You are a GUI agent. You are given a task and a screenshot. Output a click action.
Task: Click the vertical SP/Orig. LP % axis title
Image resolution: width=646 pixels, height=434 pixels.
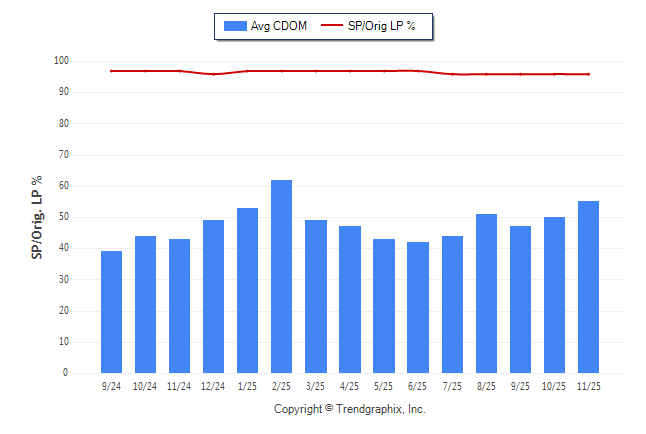tap(37, 217)
